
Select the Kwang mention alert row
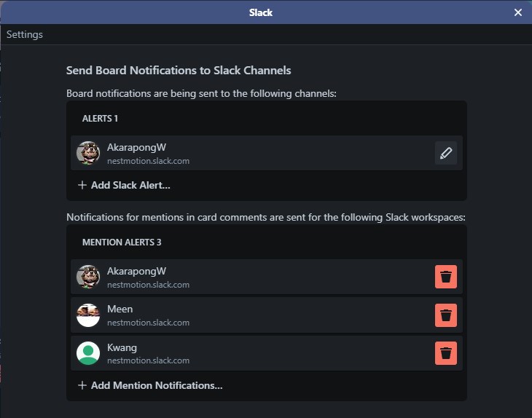click(266, 353)
